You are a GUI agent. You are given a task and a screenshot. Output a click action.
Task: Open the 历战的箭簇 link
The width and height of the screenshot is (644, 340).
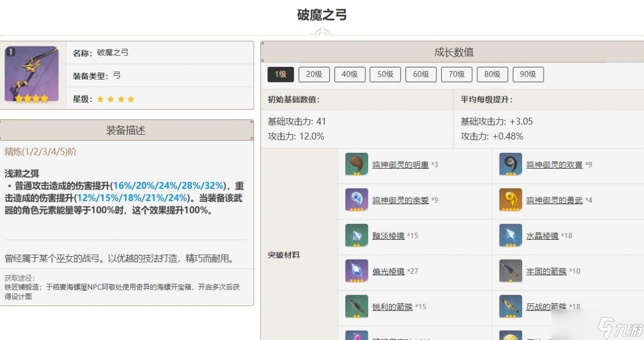point(547,307)
